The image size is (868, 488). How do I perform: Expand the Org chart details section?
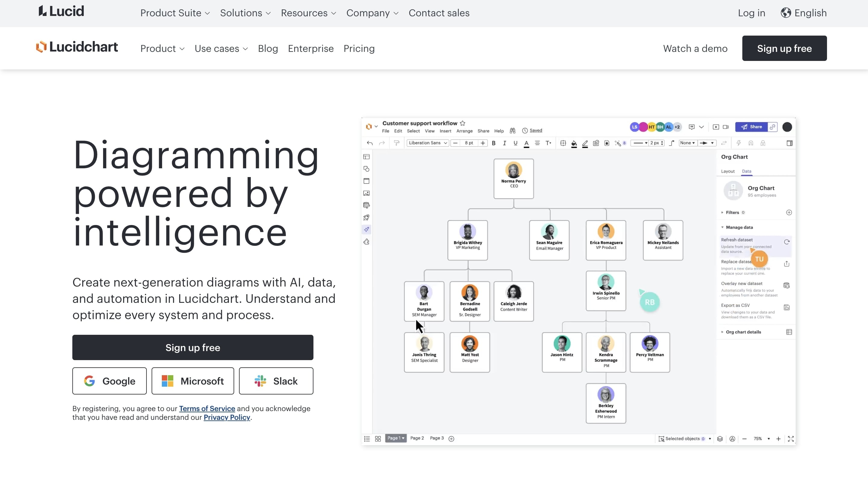(741, 332)
